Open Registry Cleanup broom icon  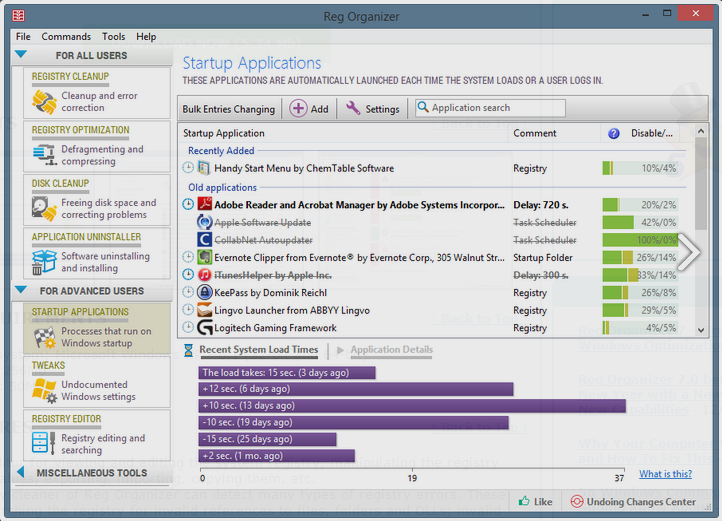44,102
